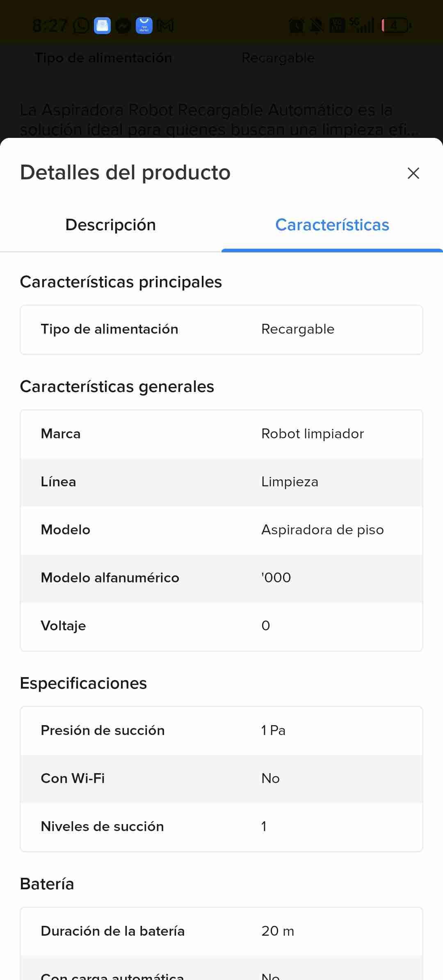
Task: Tap the battery level indicator
Action: coord(396,26)
